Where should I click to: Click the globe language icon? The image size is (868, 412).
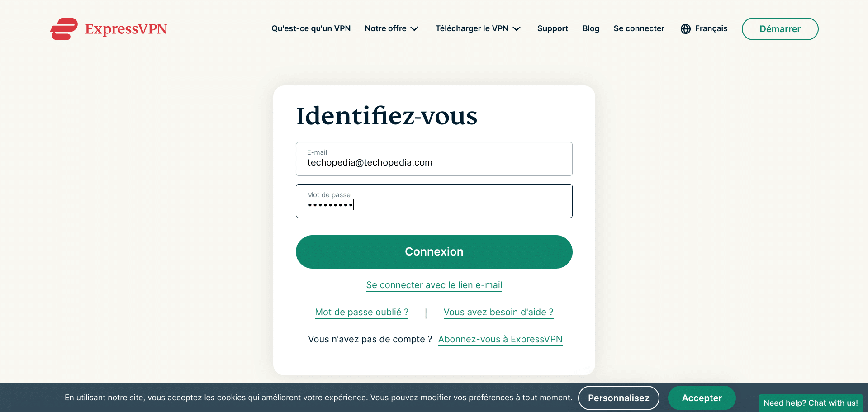click(686, 29)
